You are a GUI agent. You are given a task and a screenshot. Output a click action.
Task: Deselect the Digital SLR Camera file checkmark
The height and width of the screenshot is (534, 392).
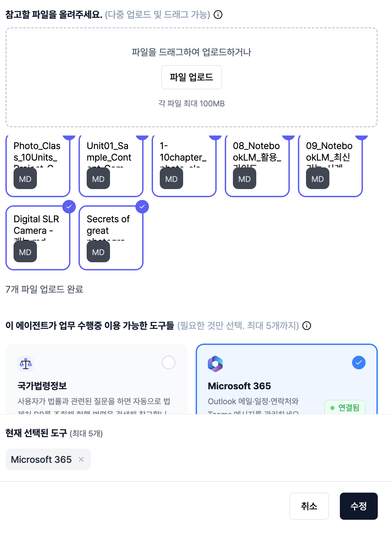(x=69, y=207)
